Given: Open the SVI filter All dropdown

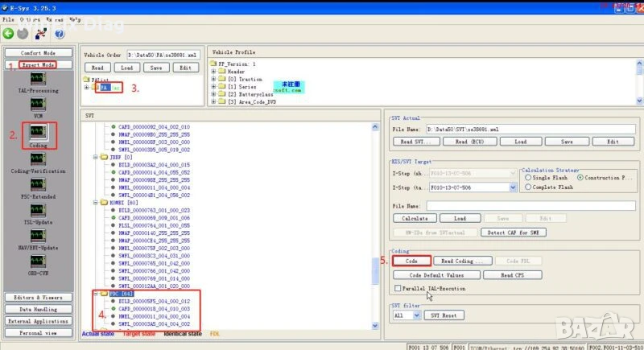Looking at the screenshot, I should coord(416,315).
